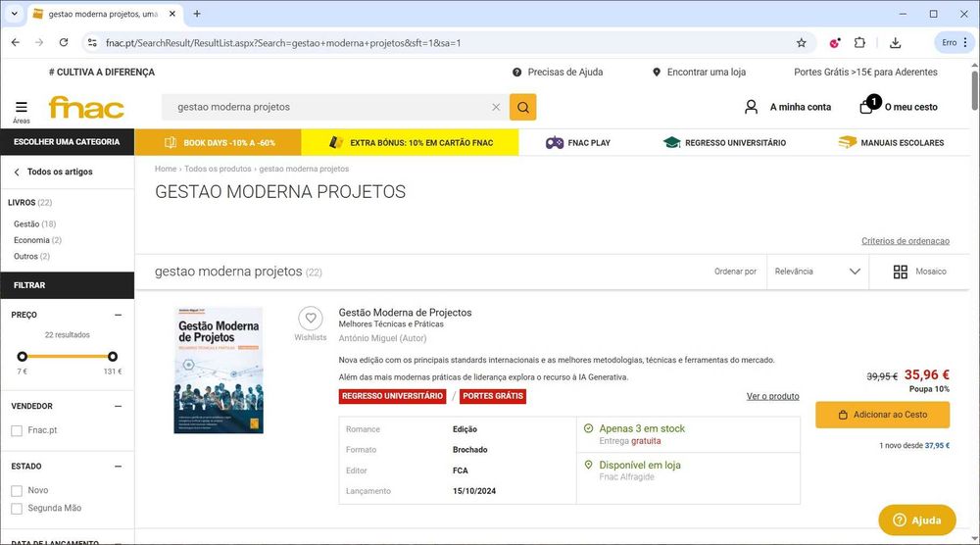
Task: Open Critérios de ordenação link
Action: click(x=905, y=240)
